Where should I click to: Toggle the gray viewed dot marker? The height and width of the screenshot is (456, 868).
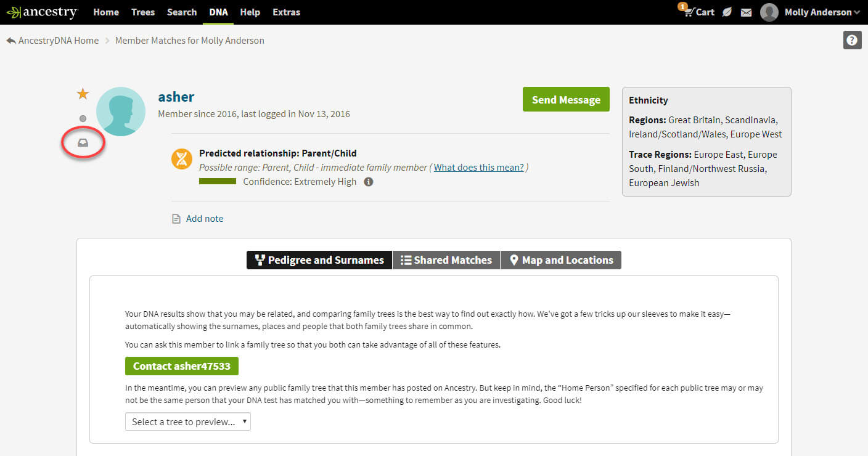[83, 118]
